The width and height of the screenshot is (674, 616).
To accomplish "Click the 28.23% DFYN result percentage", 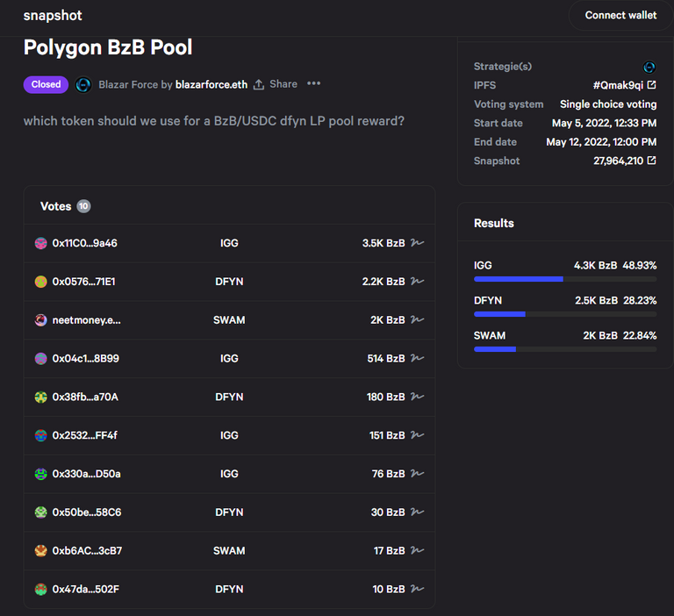I will (640, 300).
